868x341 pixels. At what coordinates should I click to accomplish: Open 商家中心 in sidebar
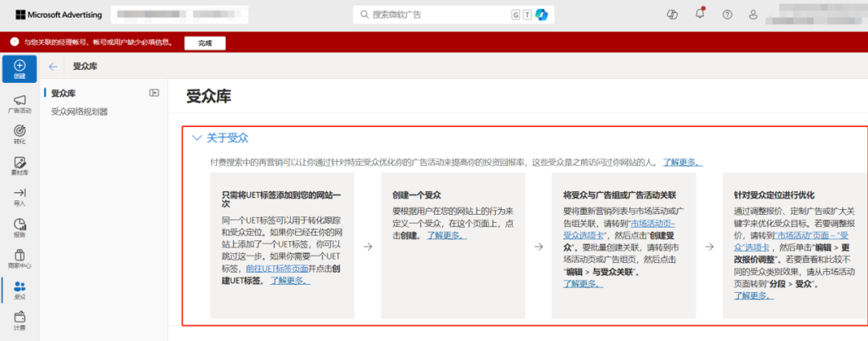pos(19,258)
